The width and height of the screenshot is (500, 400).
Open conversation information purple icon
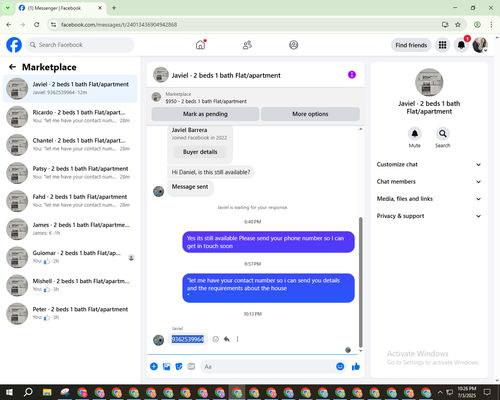[352, 75]
